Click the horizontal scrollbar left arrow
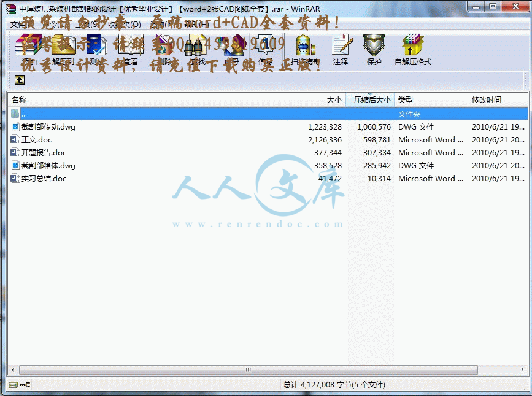The height and width of the screenshot is (396, 532). (x=13, y=370)
